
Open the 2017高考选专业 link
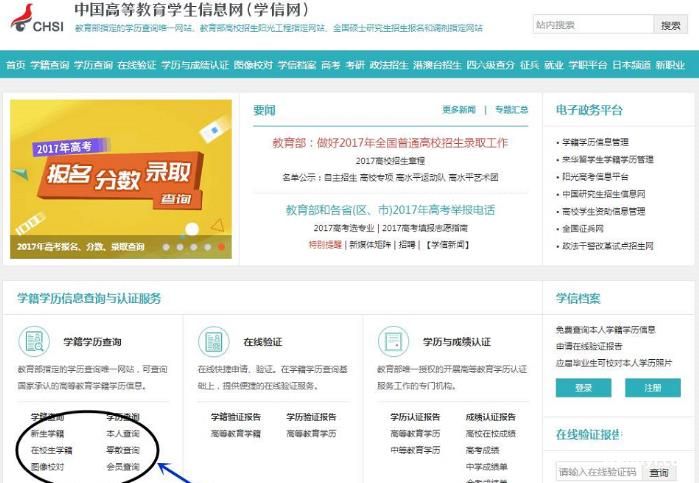point(344,228)
